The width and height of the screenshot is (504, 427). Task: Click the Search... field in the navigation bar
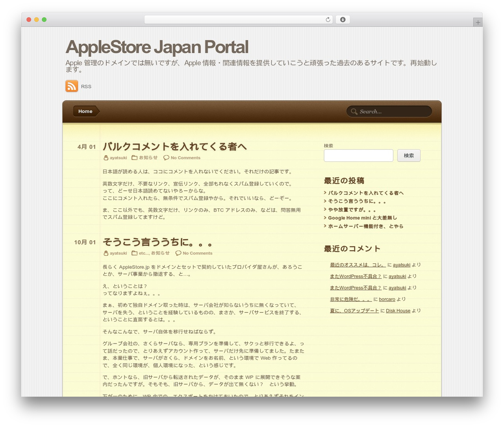click(x=389, y=111)
